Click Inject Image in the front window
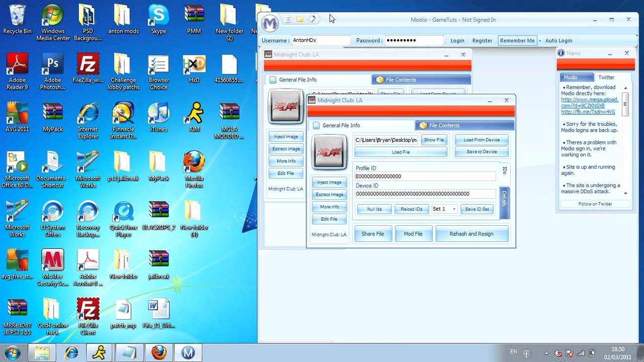Image resolution: width=644 pixels, height=362 pixels. click(330, 183)
